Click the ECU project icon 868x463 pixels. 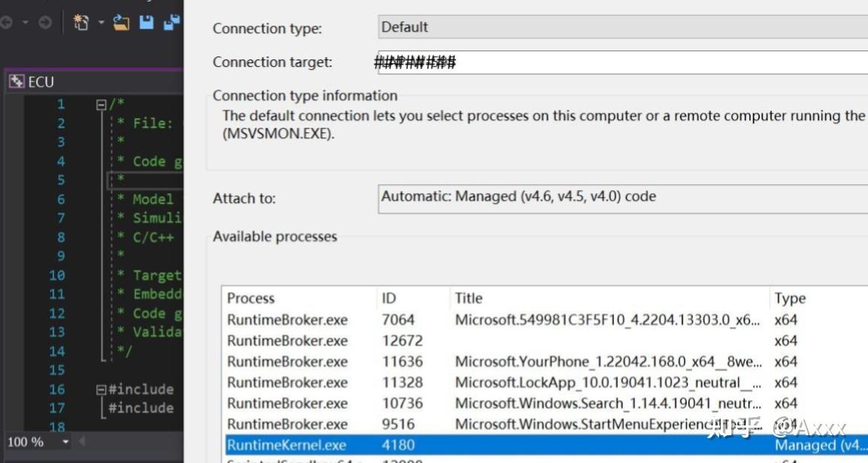point(17,82)
